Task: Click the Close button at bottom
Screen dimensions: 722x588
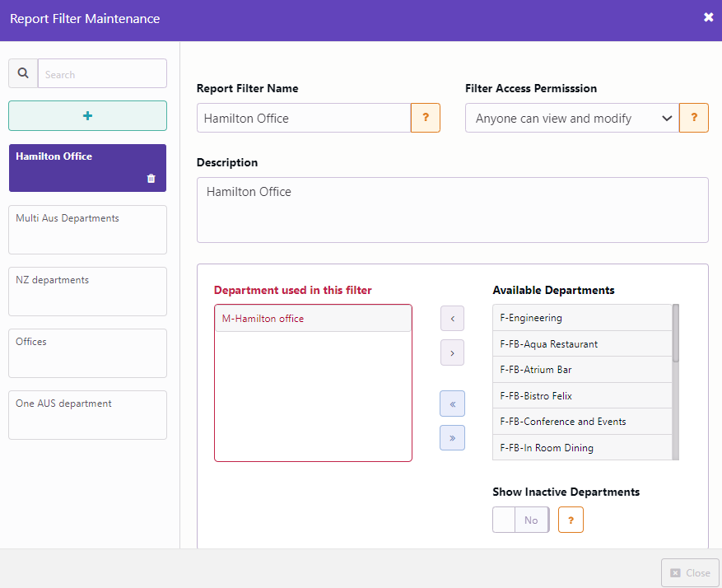Action: (x=690, y=573)
